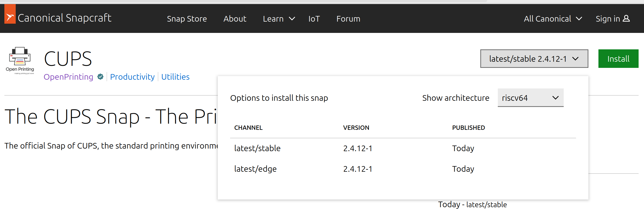Screen dimensions: 644x209
Task: Go to Snap Store
Action: pos(187,19)
